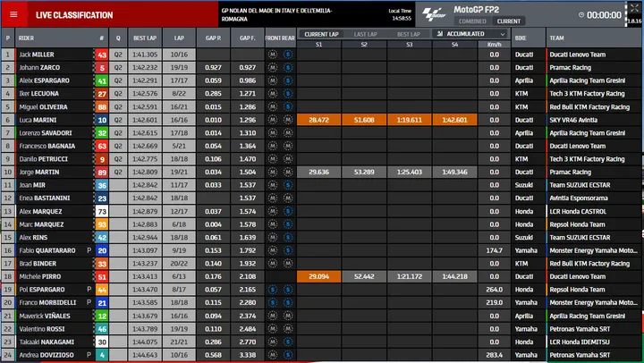Click Andrea Dovizioso's rear tyre icon

click(x=288, y=355)
